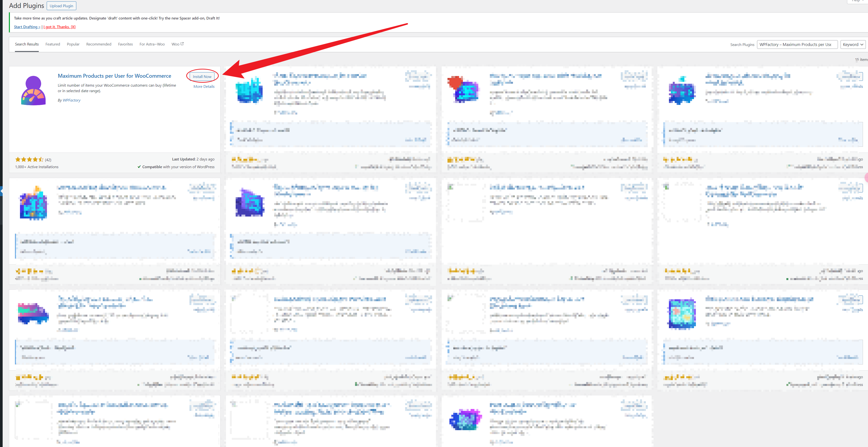Click inside the Search Plugins input field

click(x=797, y=44)
